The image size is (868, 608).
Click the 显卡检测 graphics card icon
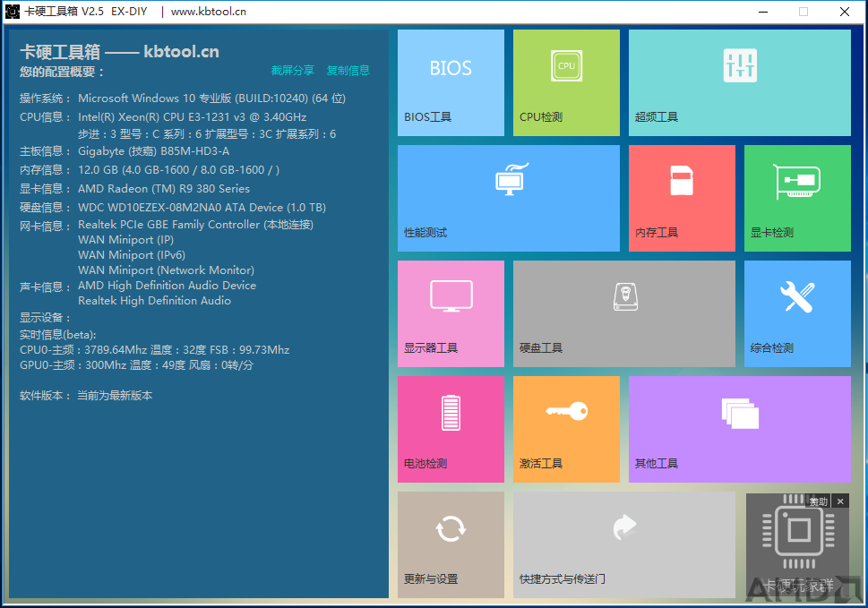pyautogui.click(x=796, y=182)
